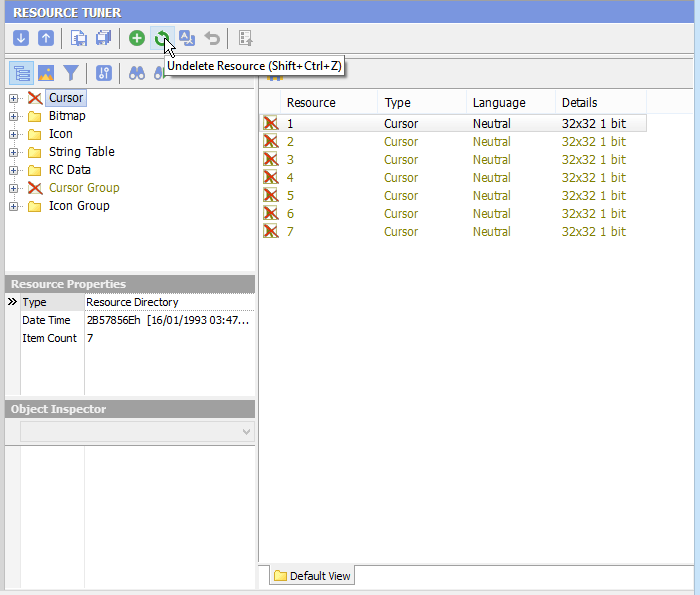Image resolution: width=700 pixels, height=595 pixels.
Task: Toggle the image thumbnail view icon
Action: coord(46,73)
